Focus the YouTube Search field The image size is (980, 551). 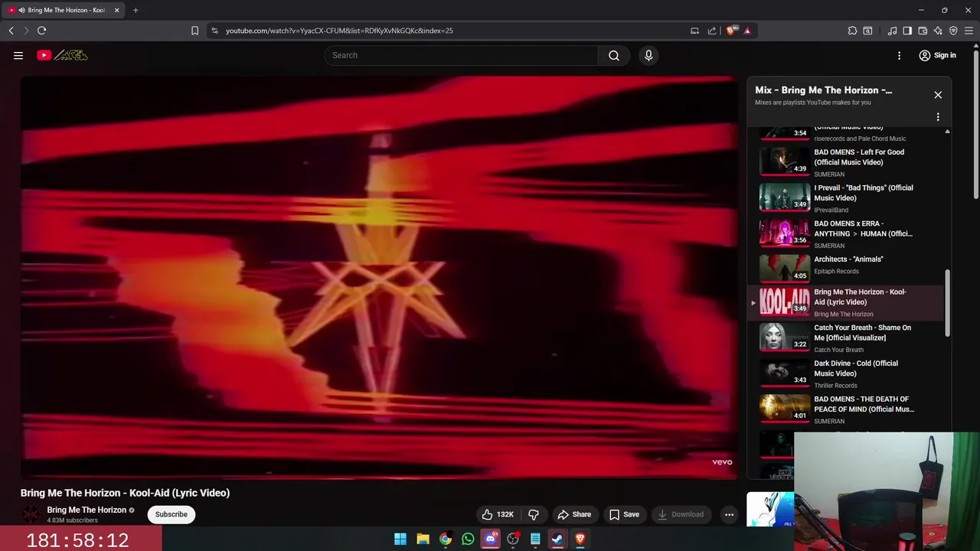click(x=461, y=55)
